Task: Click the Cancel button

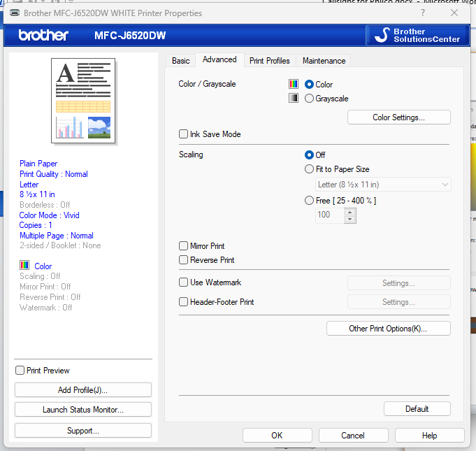Action: (354, 435)
